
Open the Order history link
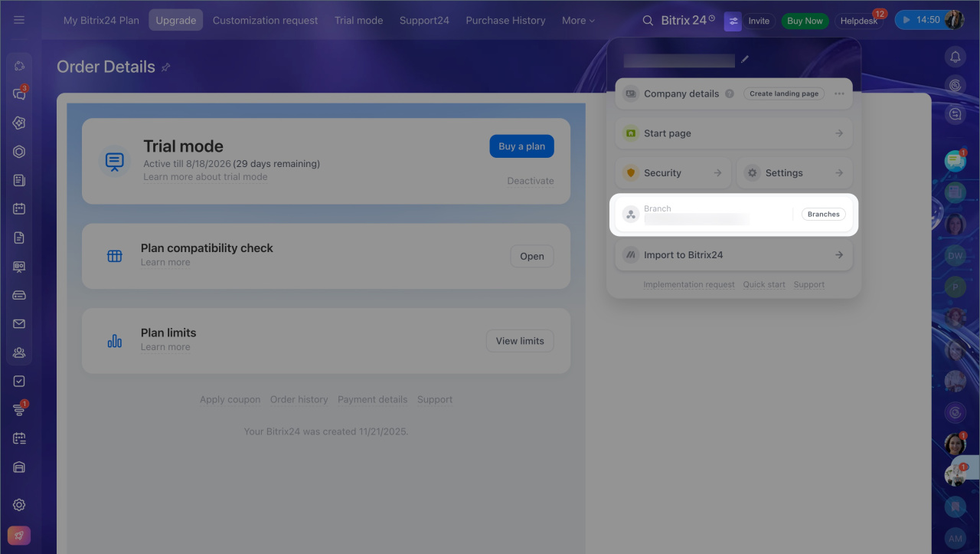pos(299,399)
